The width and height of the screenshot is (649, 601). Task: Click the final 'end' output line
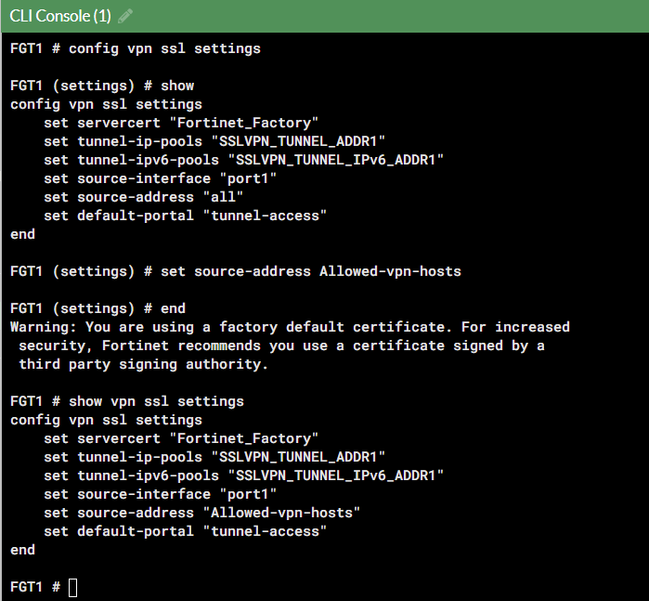[x=23, y=550]
